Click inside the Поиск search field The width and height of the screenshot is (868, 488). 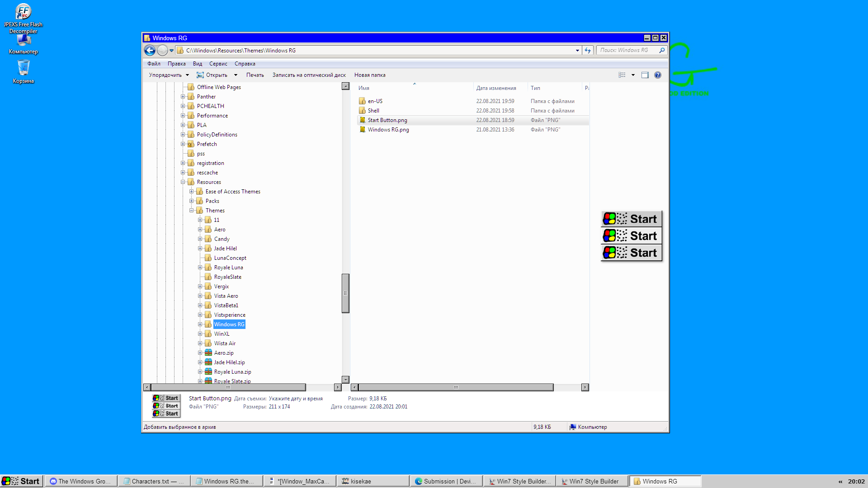(628, 50)
